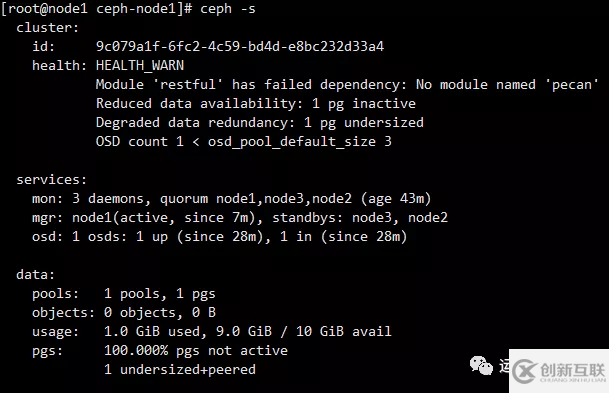Click the Chuangxin Hulian watermark logo

coord(559,371)
